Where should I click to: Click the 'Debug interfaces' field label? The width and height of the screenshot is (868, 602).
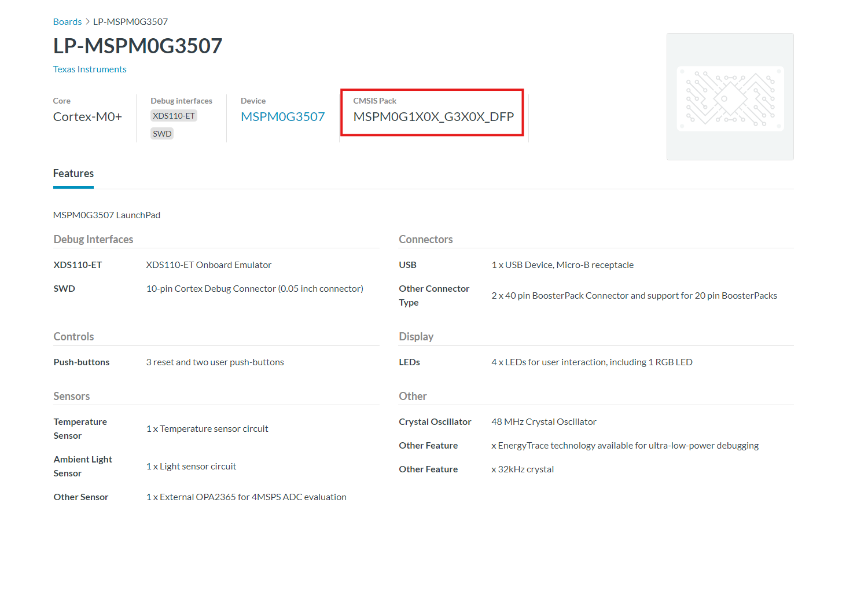point(182,101)
